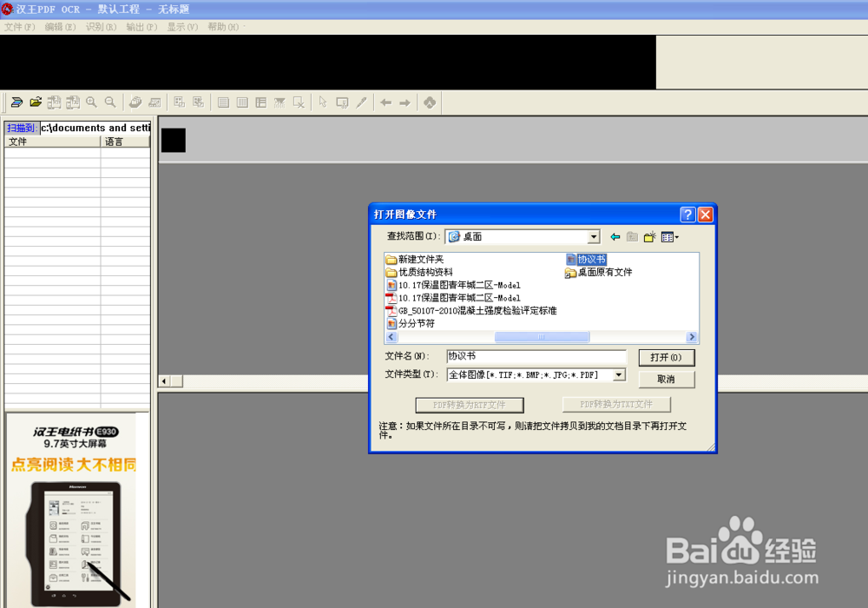Click the toolbar right arrow icon

pyautogui.click(x=404, y=102)
